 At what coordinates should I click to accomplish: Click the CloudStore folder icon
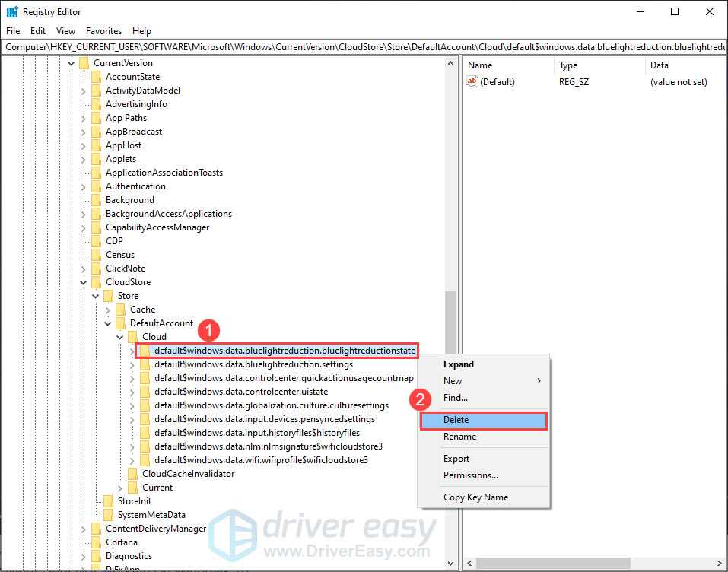[x=96, y=282]
